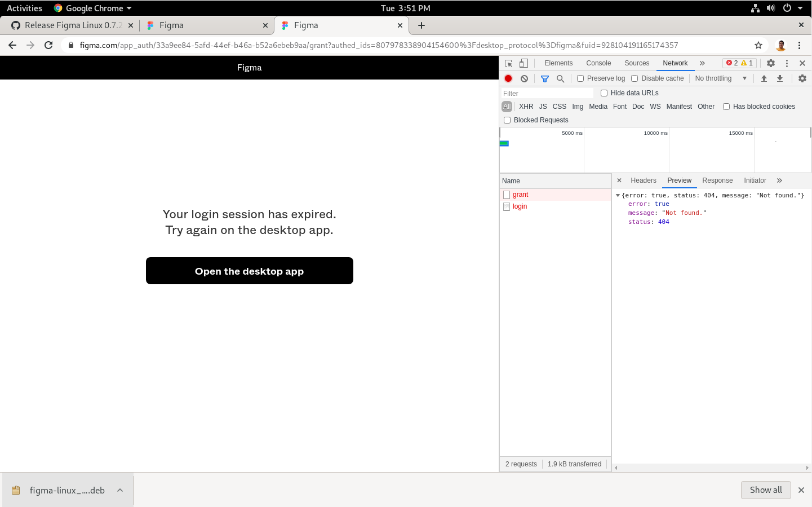Collapse the JSON error object in Preview
Viewport: 812px width, 507px height.
click(618, 195)
